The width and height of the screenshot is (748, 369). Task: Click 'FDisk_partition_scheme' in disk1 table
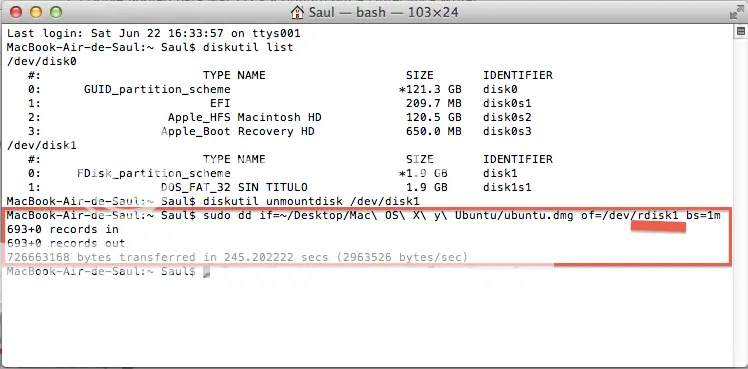(154, 173)
